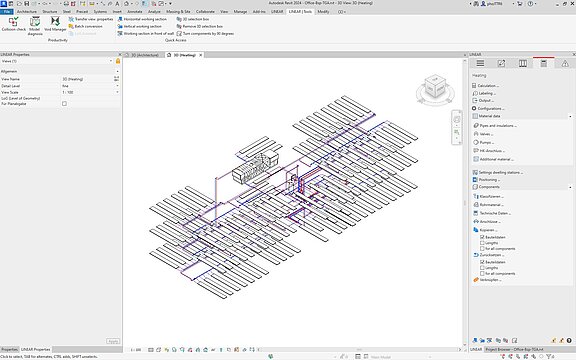Click the Save icon in quick access toolbar
The height and width of the screenshot is (360, 576).
[26, 4]
